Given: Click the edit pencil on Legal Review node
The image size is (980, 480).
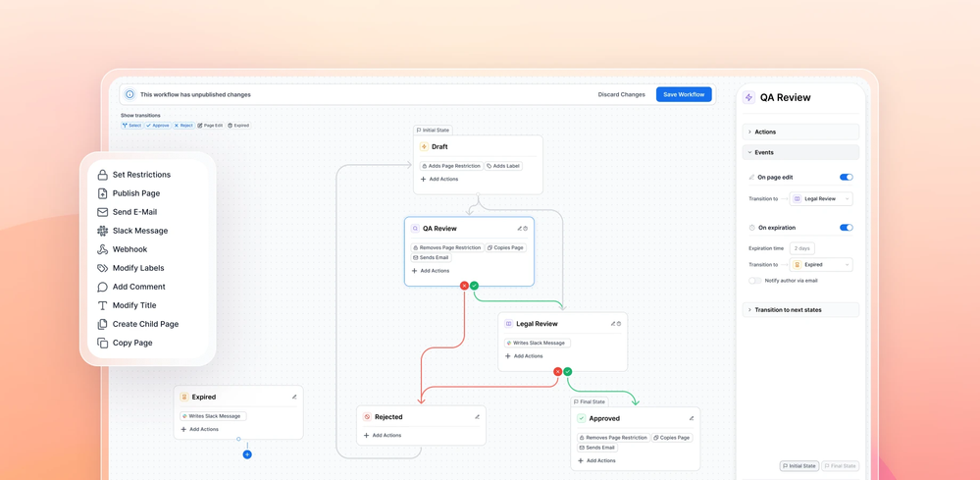Looking at the screenshot, I should [x=613, y=324].
